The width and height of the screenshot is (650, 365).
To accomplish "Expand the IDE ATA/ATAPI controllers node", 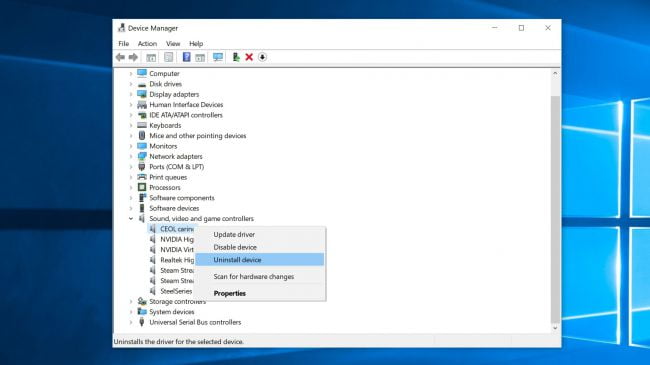I will click(x=131, y=115).
